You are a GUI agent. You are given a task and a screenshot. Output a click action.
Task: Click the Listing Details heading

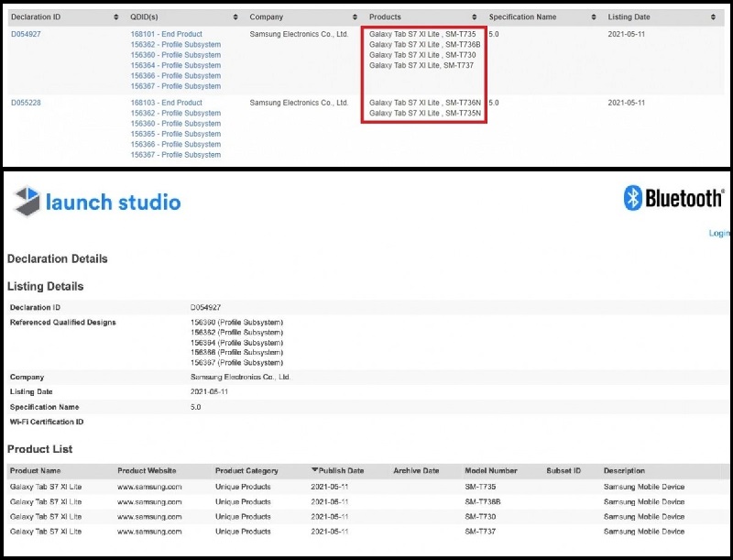45,286
